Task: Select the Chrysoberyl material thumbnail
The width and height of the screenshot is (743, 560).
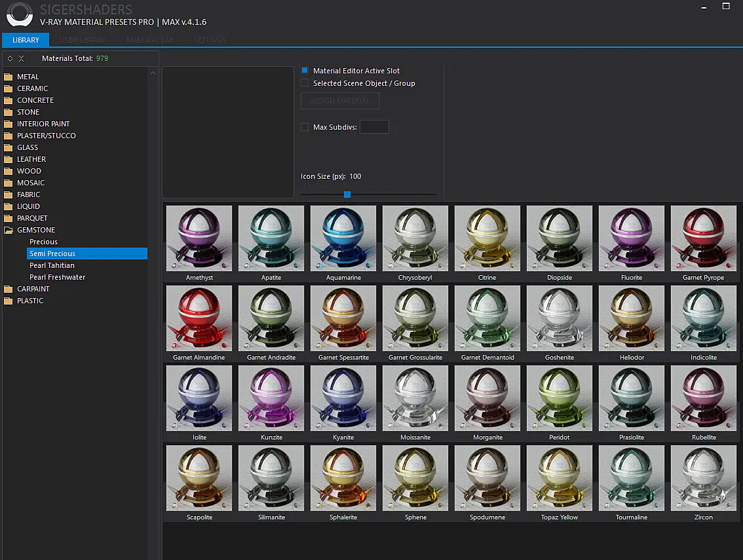Action: pos(415,238)
